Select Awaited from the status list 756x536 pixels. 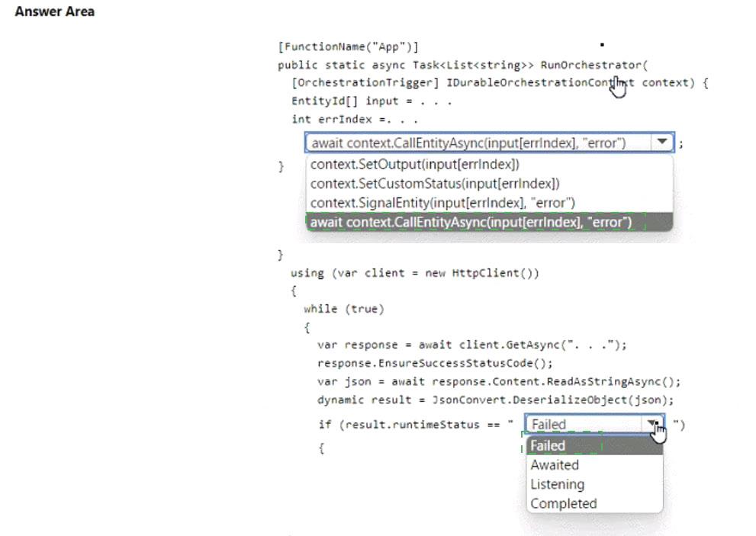click(x=555, y=465)
